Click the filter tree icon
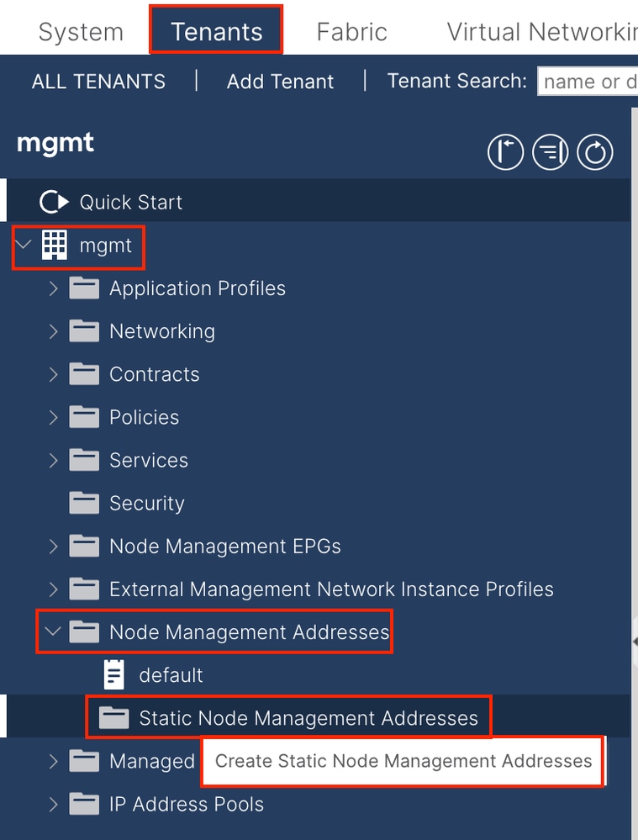This screenshot has width=638, height=840. [551, 153]
